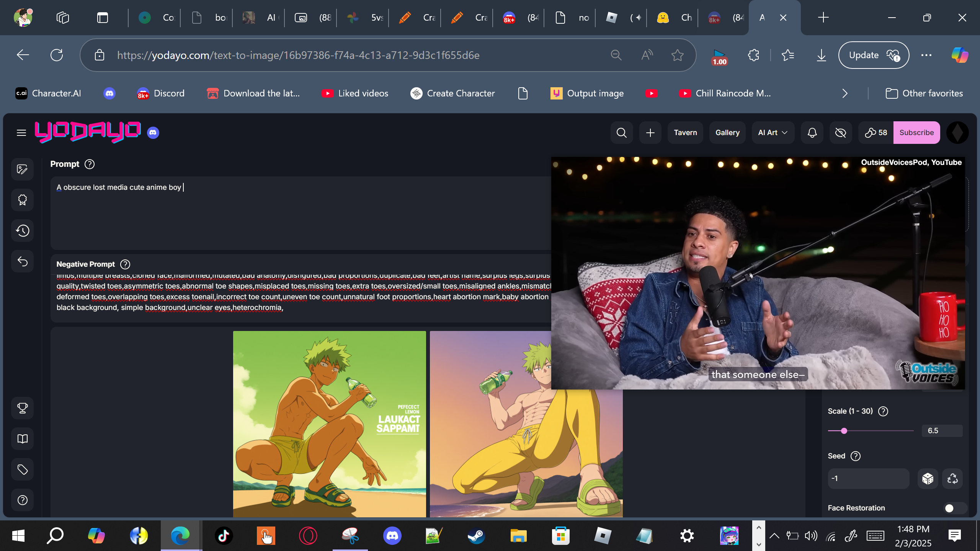Open Yodayo notifications bell
The image size is (980, 551).
point(812,133)
